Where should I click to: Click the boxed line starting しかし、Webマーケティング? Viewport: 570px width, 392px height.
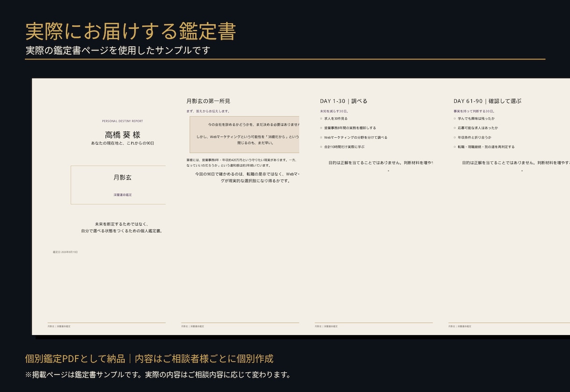(x=248, y=137)
